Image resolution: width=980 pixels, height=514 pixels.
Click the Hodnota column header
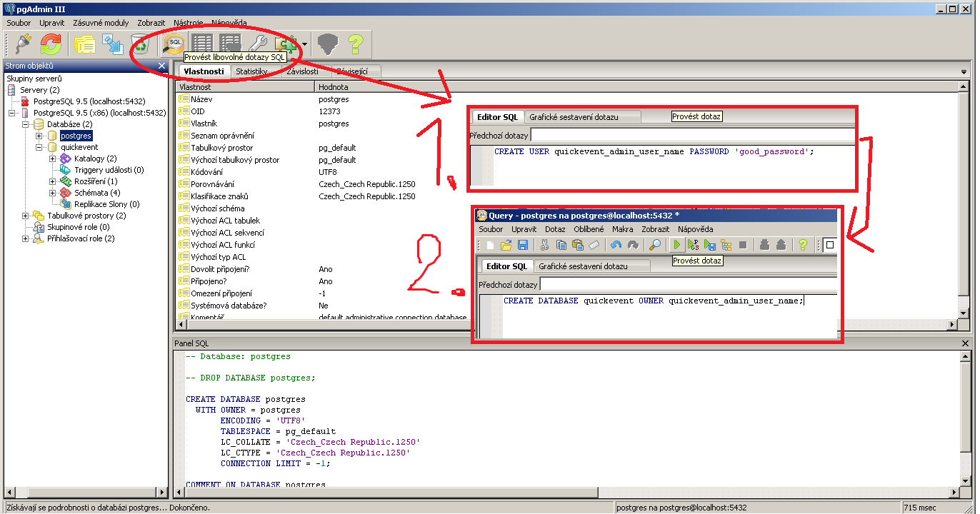[636, 87]
